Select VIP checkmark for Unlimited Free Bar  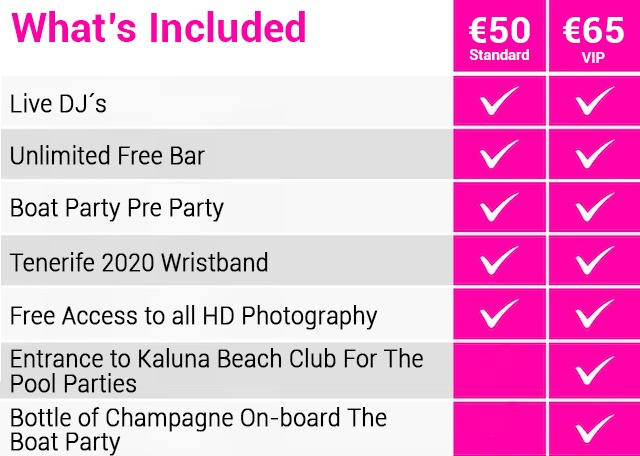click(595, 154)
